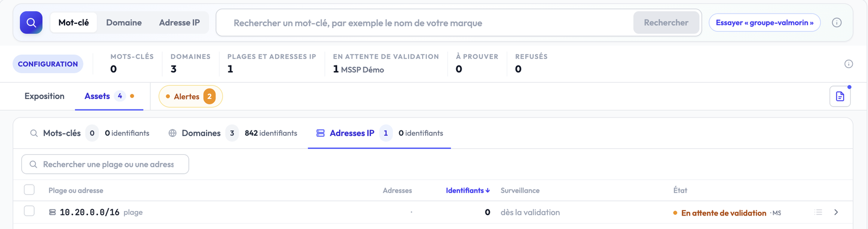Open the Domaines sub-tab
Image resolution: width=868 pixels, height=229 pixels.
tap(233, 133)
